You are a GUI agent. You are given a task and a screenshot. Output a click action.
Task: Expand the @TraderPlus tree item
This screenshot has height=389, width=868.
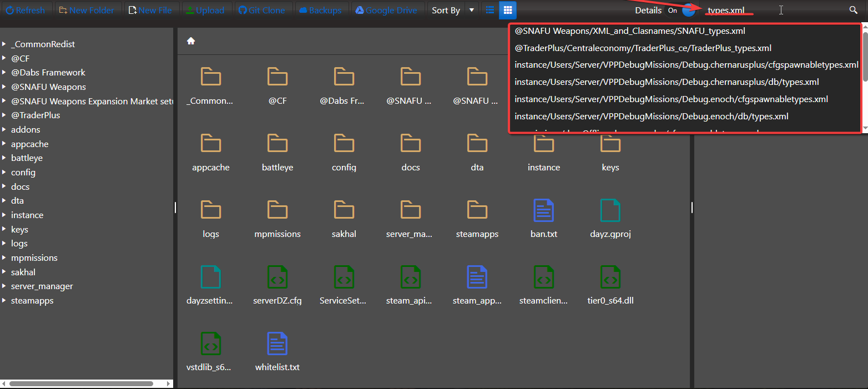[x=6, y=115]
